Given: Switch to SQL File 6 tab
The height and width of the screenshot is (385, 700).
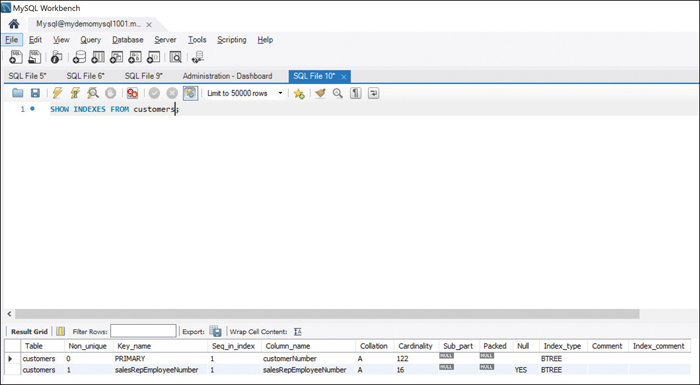Looking at the screenshot, I should coord(85,76).
